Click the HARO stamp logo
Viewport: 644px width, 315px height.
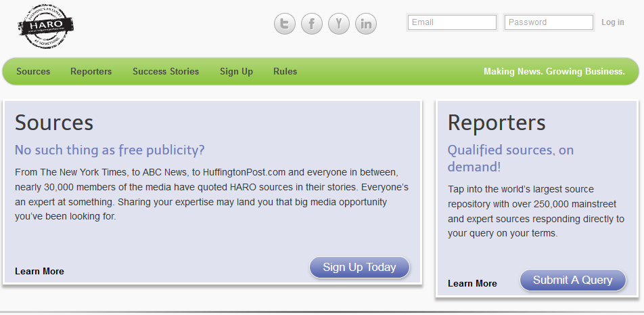click(x=45, y=26)
